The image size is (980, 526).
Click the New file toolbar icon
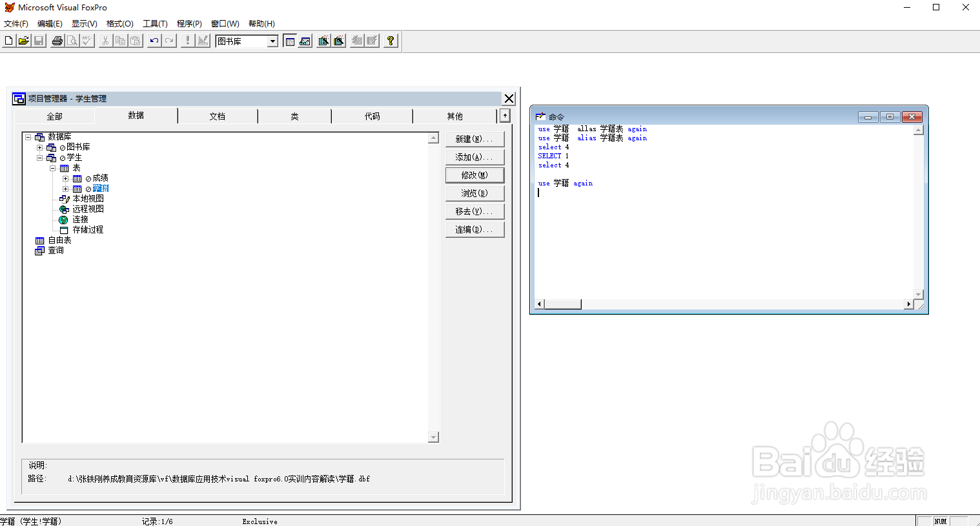(x=8, y=41)
